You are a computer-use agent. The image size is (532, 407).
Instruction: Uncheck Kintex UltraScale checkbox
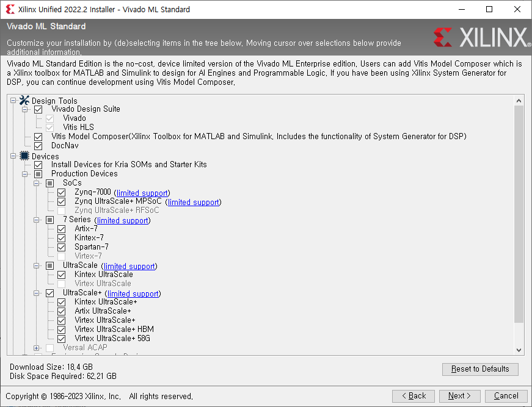coord(62,275)
